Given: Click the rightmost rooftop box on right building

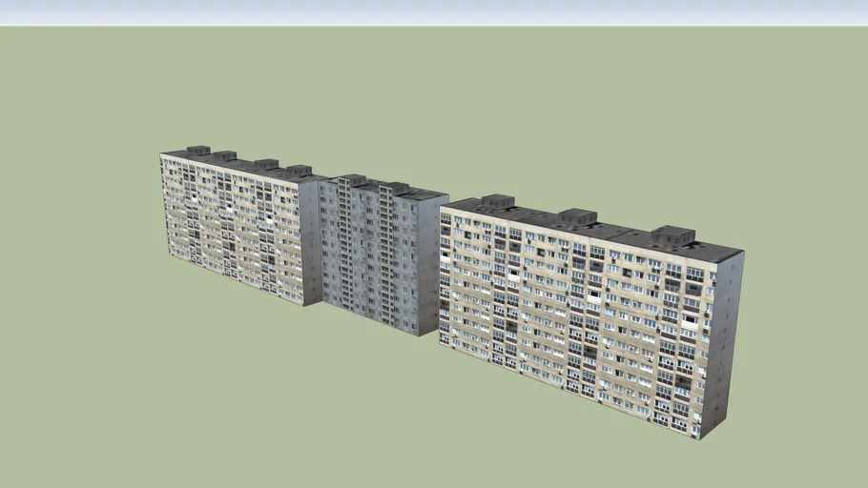Looking at the screenshot, I should pyautogui.click(x=672, y=234).
